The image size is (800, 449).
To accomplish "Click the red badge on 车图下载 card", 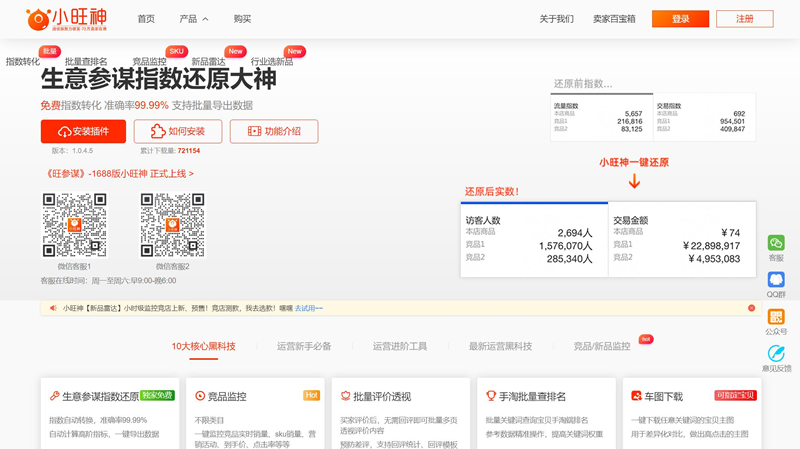I will tap(735, 395).
